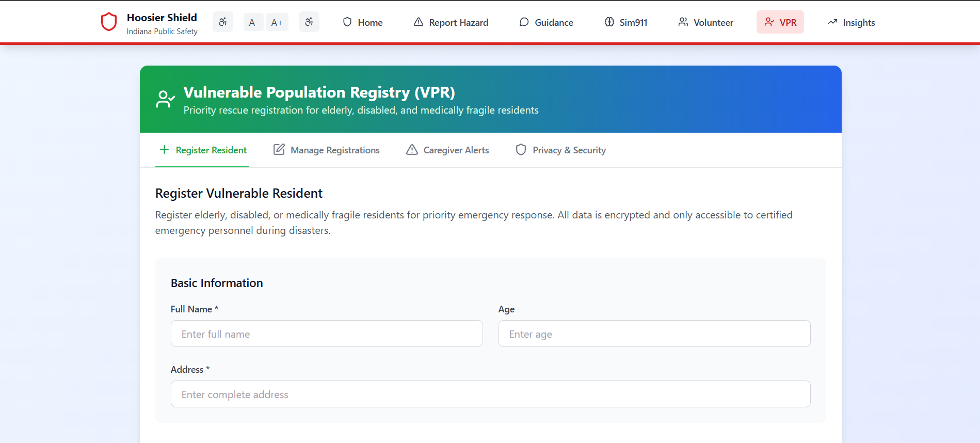Click the accessibility button left of A-
The height and width of the screenshot is (443, 980).
[223, 22]
